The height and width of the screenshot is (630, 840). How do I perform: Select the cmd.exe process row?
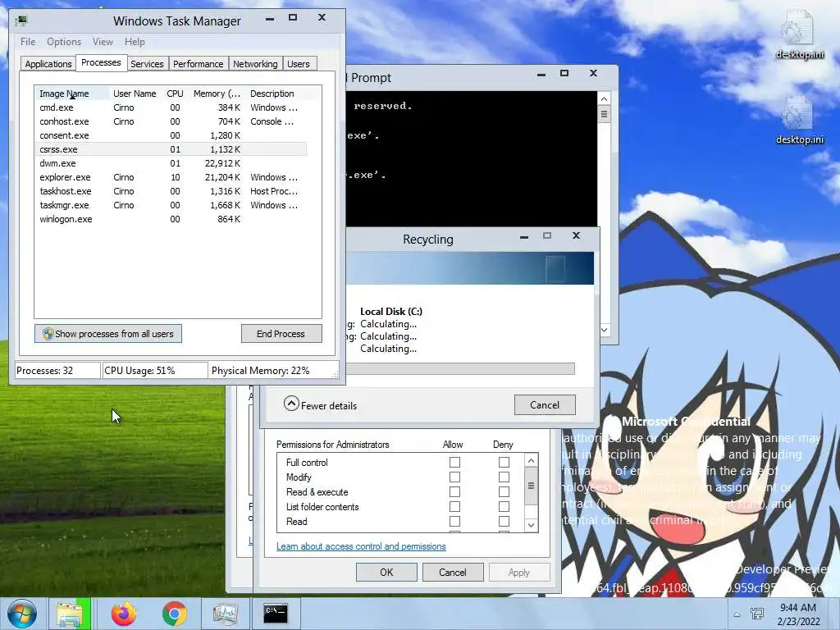click(x=171, y=107)
